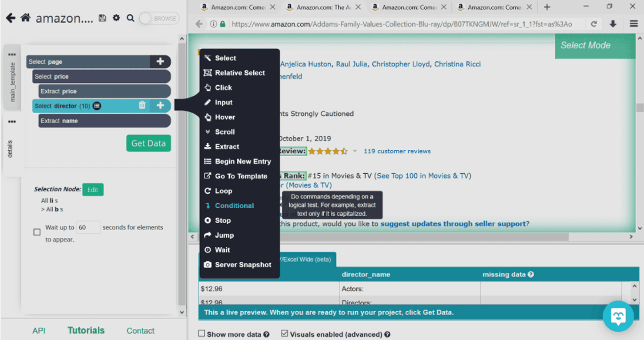Click the back arrow in ParseHub header
The image size is (644, 340).
tap(10, 18)
